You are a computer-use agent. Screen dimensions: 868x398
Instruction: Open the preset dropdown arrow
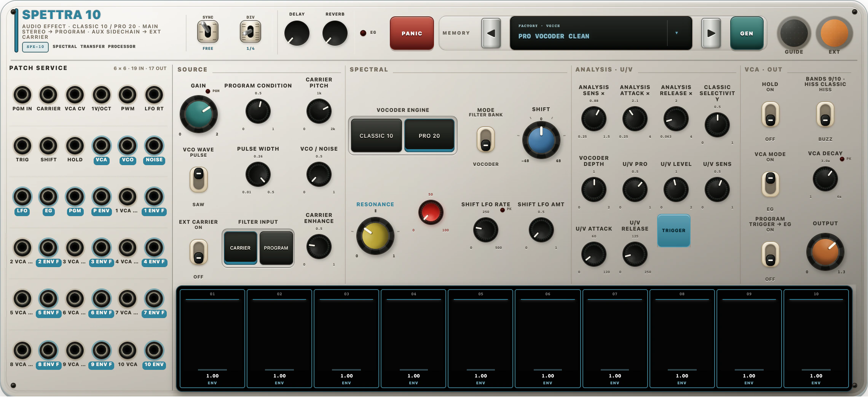677,33
